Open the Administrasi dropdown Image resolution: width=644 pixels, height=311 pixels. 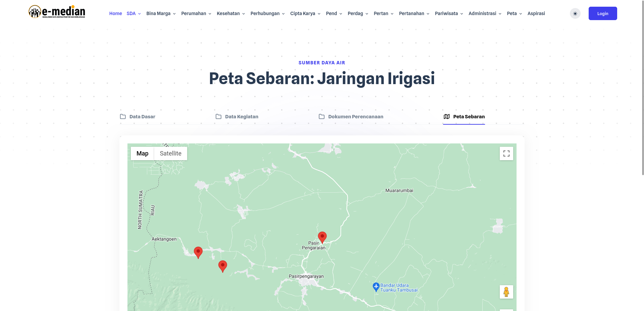(x=485, y=13)
